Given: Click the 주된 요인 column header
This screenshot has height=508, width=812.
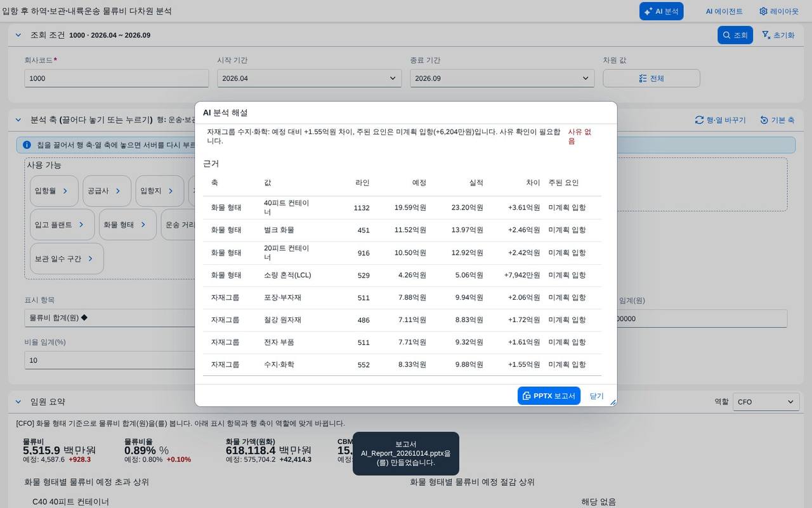Looking at the screenshot, I should click(563, 183).
